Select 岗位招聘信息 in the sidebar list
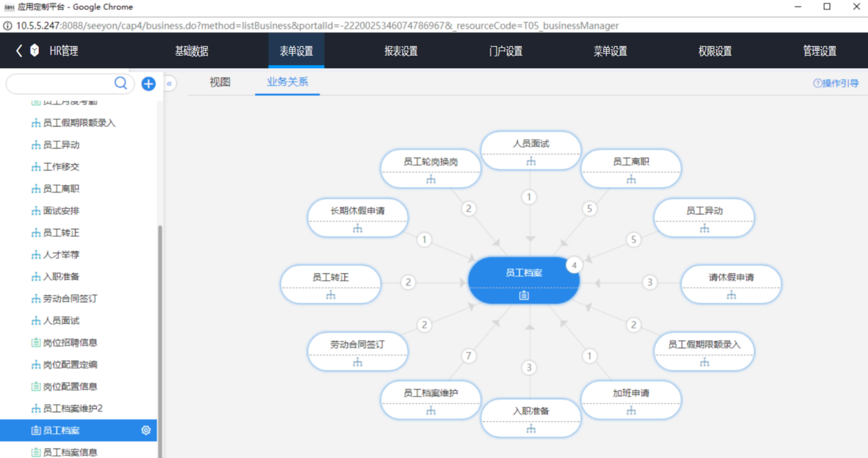This screenshot has width=868, height=458. (x=70, y=342)
